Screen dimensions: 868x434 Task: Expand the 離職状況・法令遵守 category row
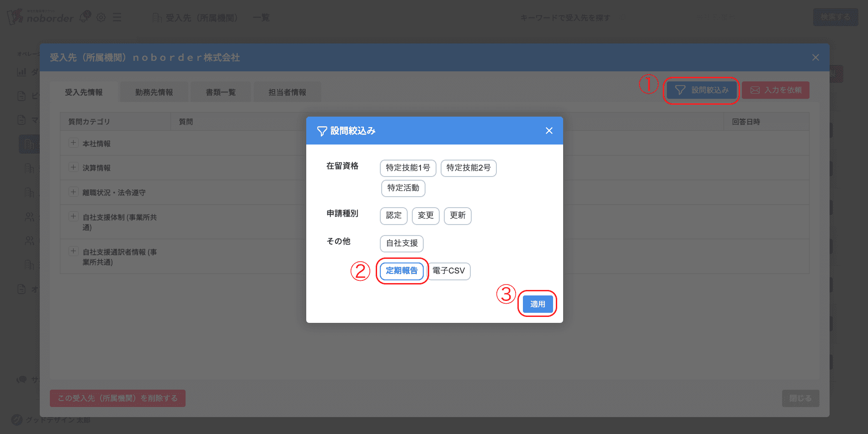[73, 192]
